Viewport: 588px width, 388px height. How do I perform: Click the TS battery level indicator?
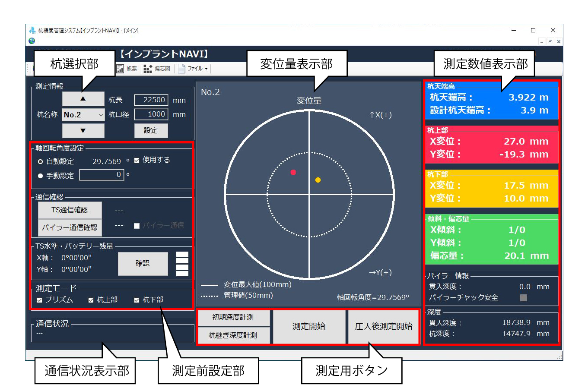tap(181, 264)
